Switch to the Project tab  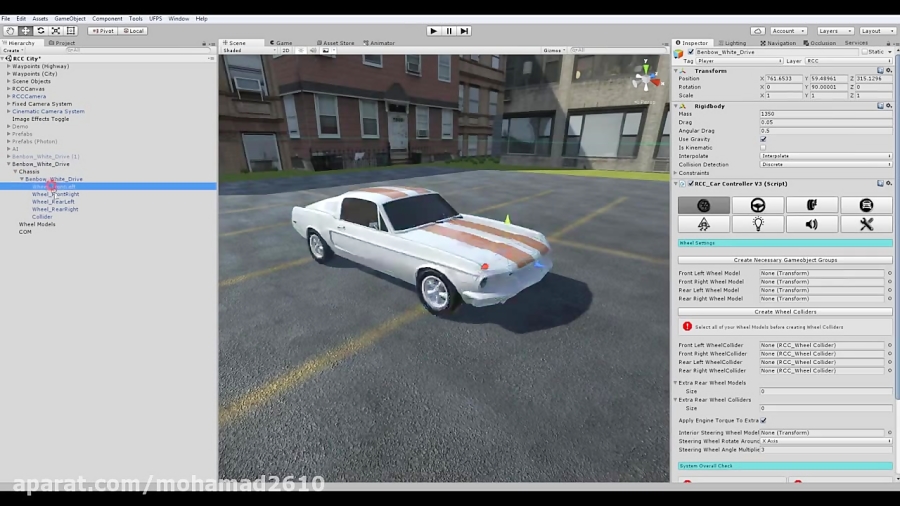pos(63,43)
